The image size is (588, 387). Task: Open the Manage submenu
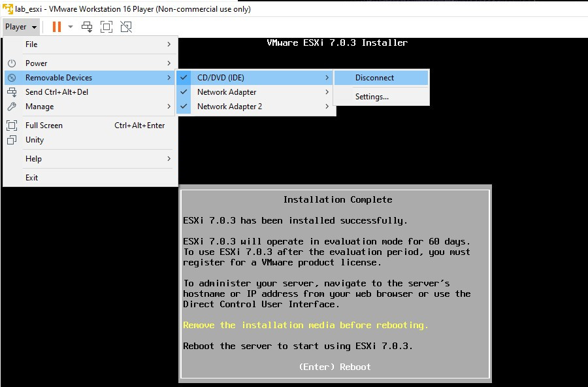click(x=90, y=107)
